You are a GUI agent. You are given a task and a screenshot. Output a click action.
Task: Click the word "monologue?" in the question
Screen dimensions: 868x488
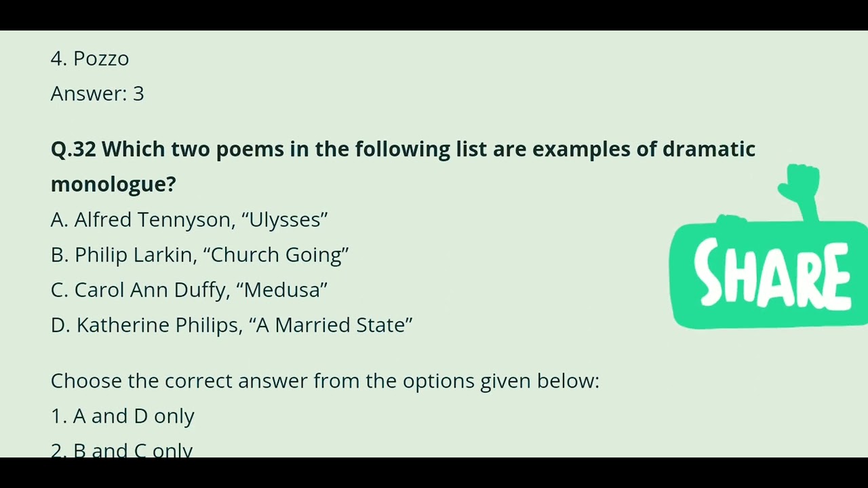[x=113, y=184]
